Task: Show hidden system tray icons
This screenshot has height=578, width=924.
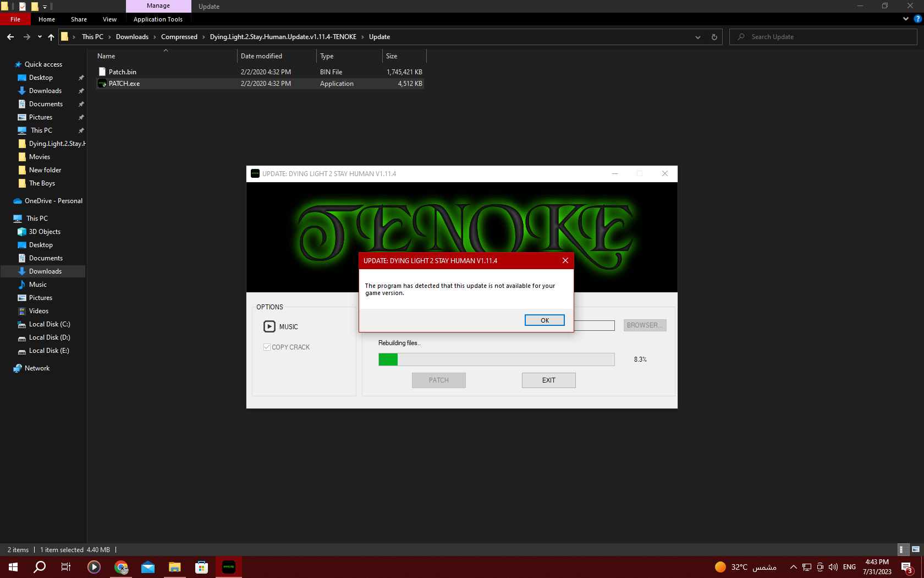Action: 793,567
